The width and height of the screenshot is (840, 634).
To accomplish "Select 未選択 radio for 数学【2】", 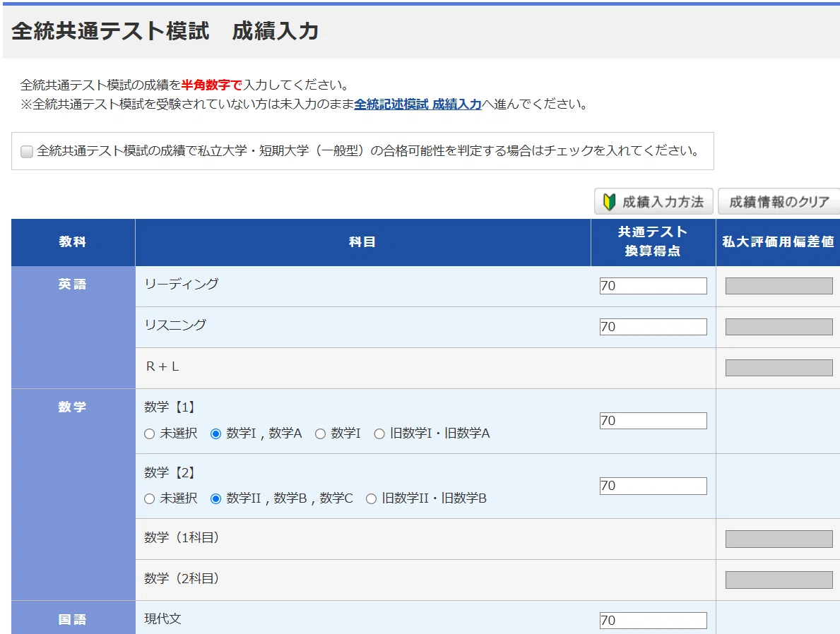I will (150, 498).
